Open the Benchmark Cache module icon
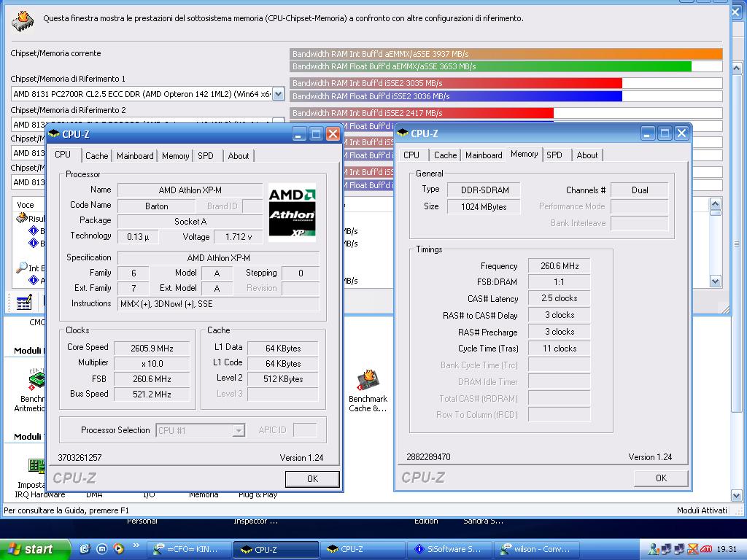The image size is (747, 560). pos(368,381)
